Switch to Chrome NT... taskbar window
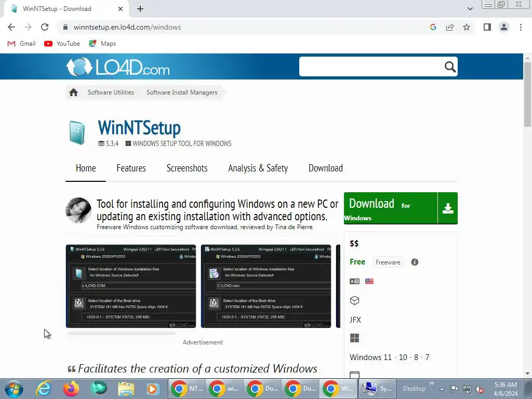The width and height of the screenshot is (532, 399). pos(187,389)
